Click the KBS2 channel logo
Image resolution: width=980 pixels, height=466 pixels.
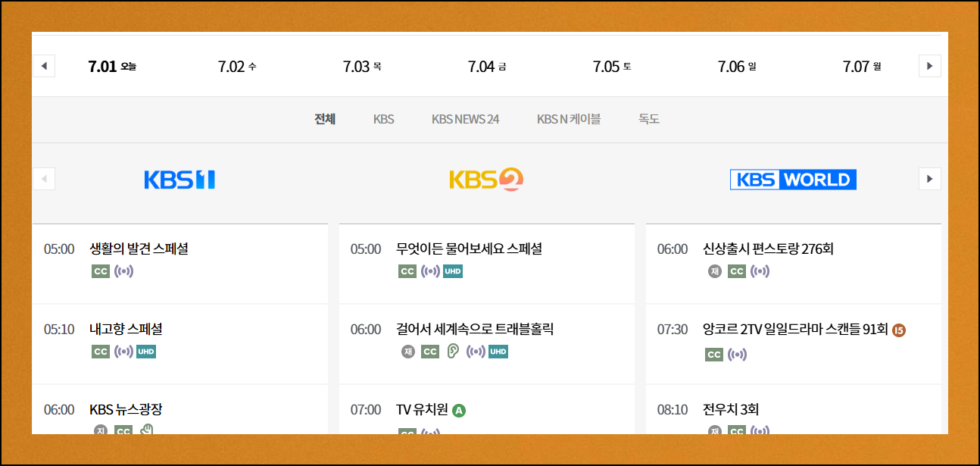pos(486,180)
